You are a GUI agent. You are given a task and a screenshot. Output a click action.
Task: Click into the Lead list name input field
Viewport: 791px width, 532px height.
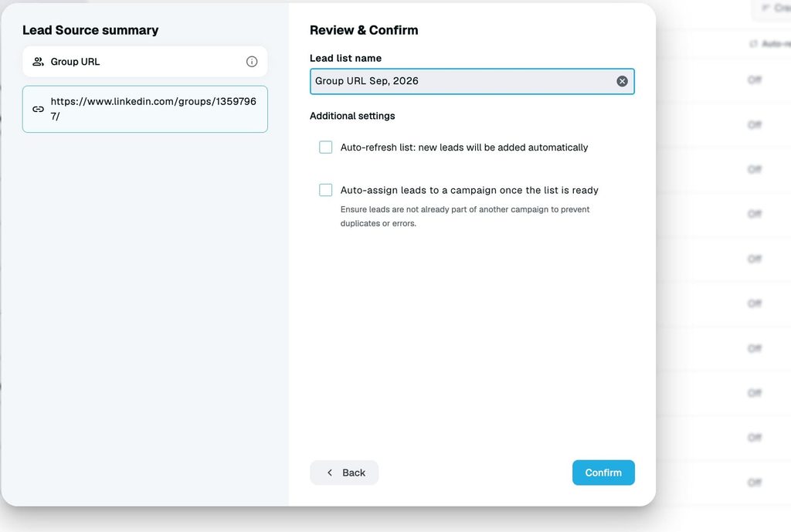tap(472, 81)
